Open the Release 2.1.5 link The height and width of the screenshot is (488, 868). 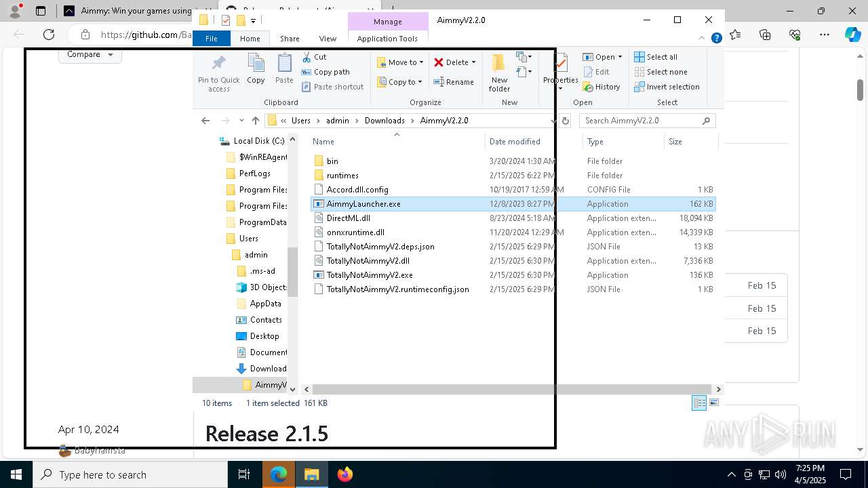click(x=267, y=434)
